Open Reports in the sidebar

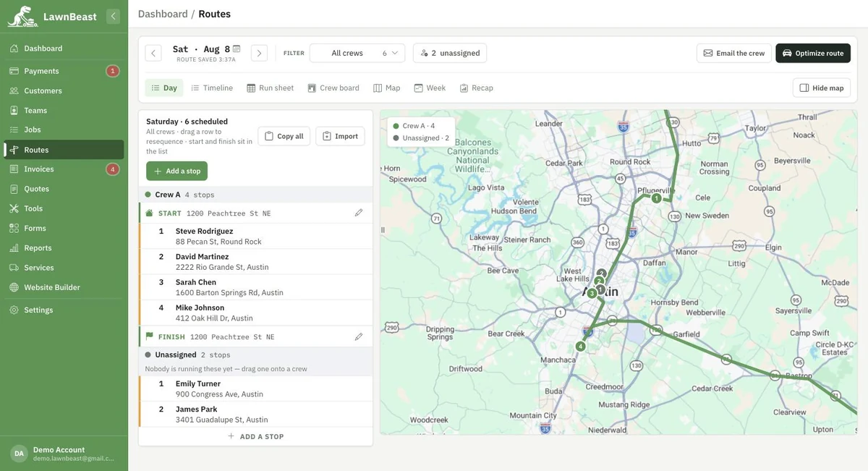(64, 247)
